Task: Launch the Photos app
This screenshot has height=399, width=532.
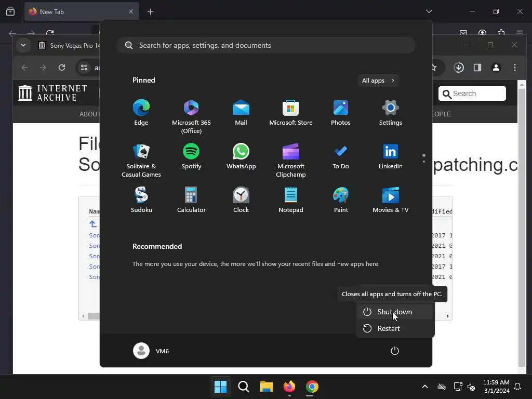Action: (x=341, y=113)
